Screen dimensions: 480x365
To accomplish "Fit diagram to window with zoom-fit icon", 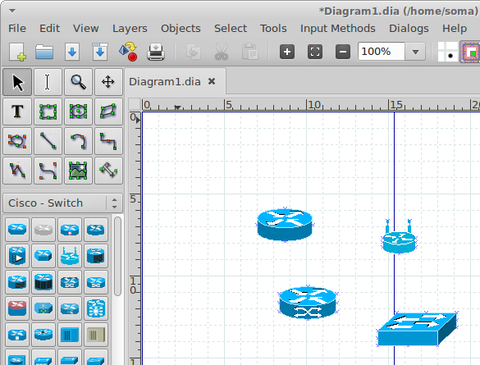I will 315,52.
